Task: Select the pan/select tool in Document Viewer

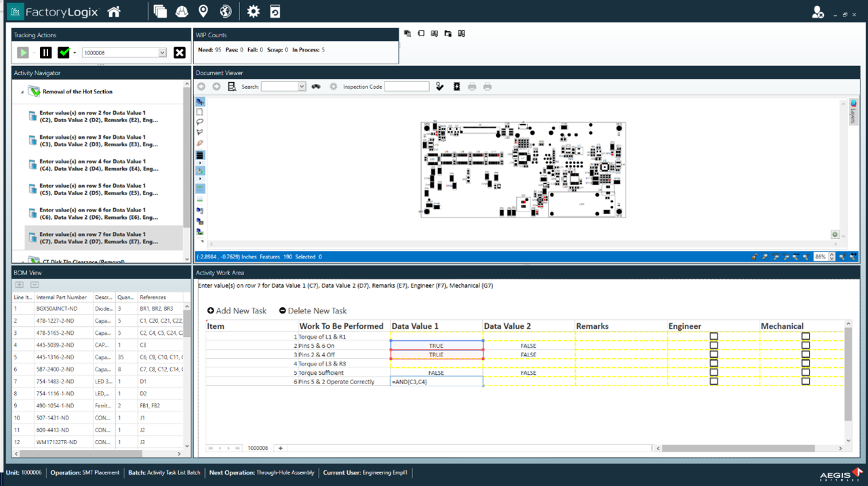Action: click(x=199, y=102)
